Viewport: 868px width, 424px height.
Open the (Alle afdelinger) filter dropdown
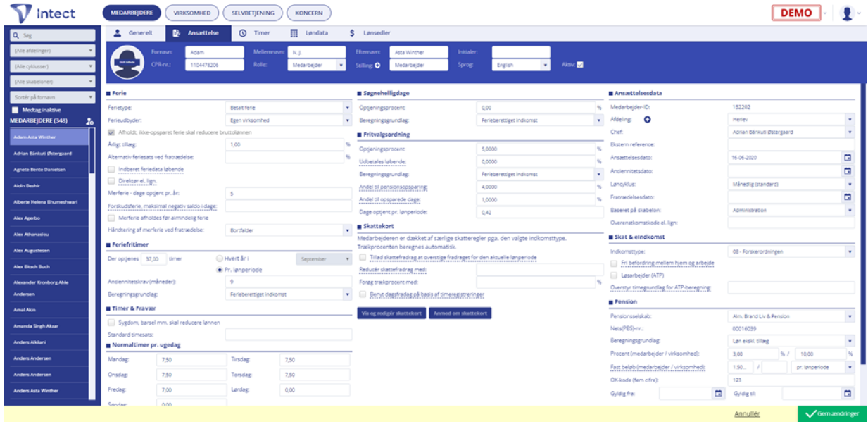tap(53, 51)
